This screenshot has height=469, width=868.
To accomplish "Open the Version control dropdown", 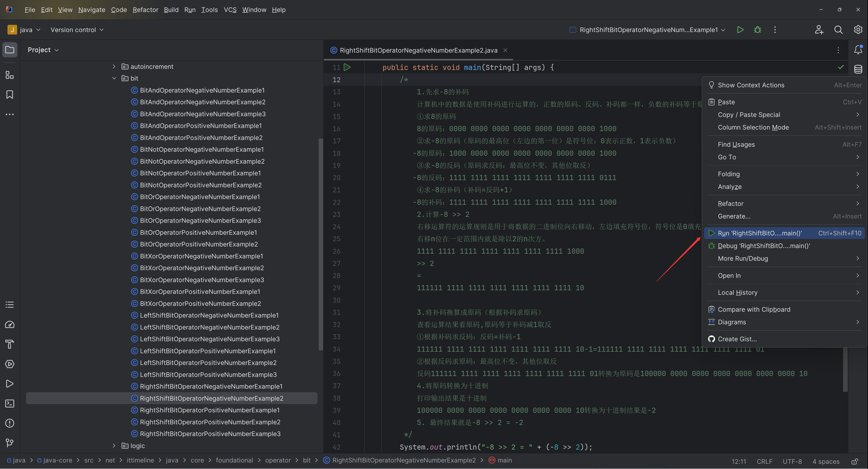I will tap(77, 30).
